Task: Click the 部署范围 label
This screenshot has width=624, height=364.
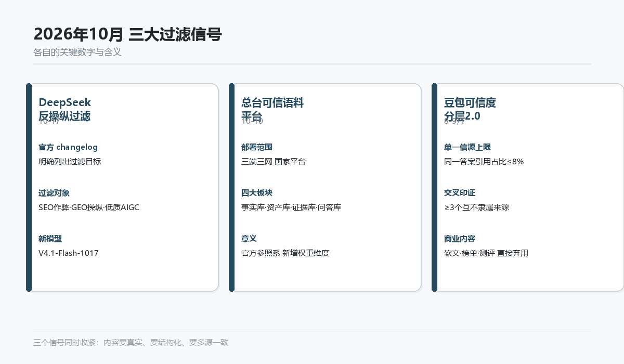Action: tap(257, 147)
